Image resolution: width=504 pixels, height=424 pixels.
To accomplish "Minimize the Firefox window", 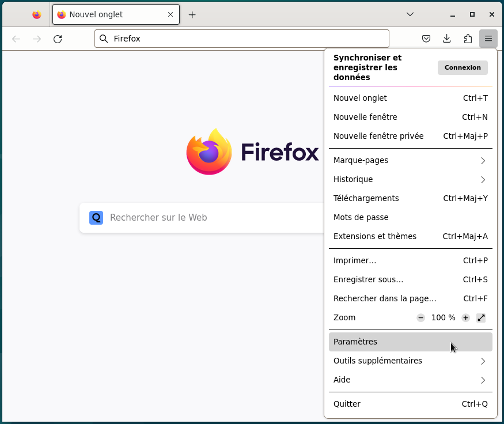I will click(x=453, y=15).
